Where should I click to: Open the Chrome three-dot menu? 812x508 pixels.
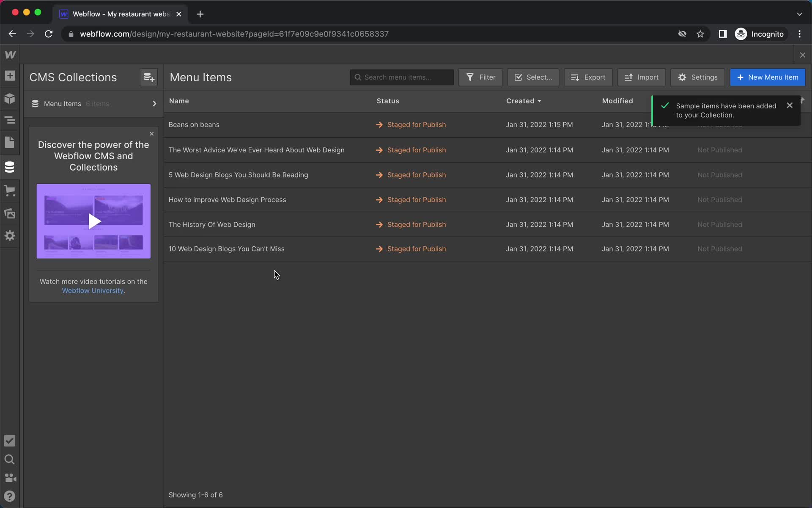pos(799,34)
